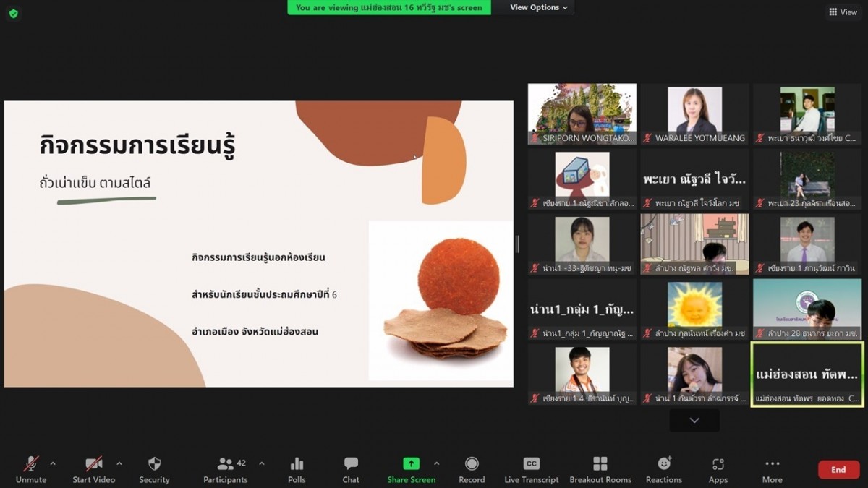Click slide line กิจกรรมการเรียนรู้นอกห้องเรียน
The width and height of the screenshot is (868, 488).
tap(258, 257)
